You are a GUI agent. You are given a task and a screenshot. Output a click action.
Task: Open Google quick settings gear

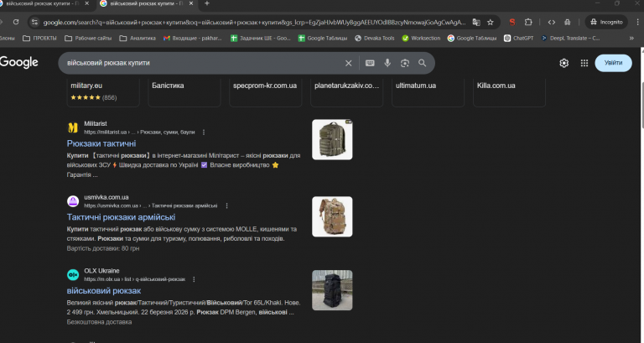[563, 63]
